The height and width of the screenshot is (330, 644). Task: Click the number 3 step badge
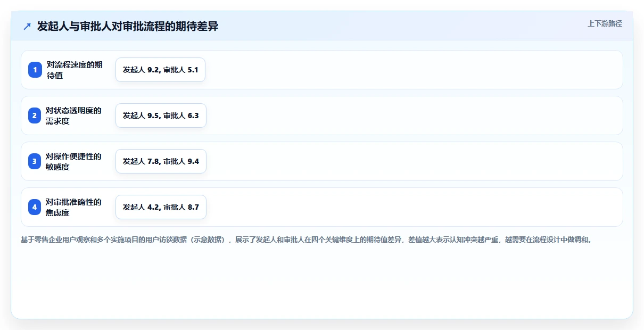[x=35, y=161]
